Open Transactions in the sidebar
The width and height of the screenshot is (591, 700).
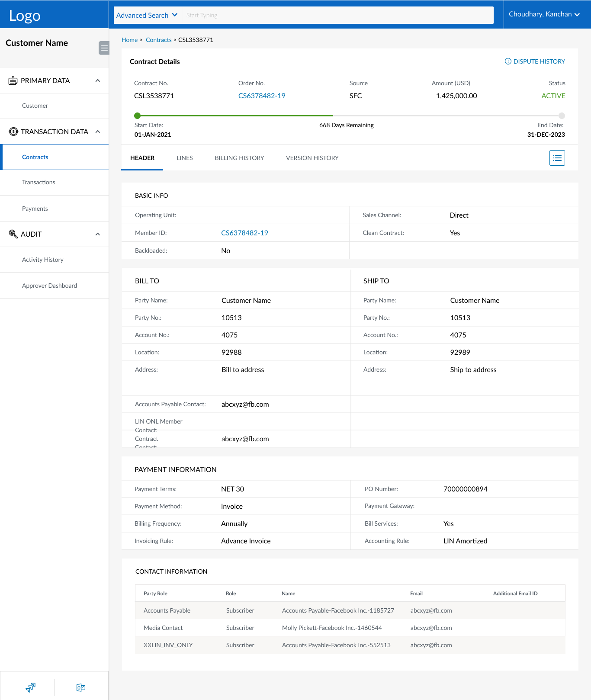point(54,182)
